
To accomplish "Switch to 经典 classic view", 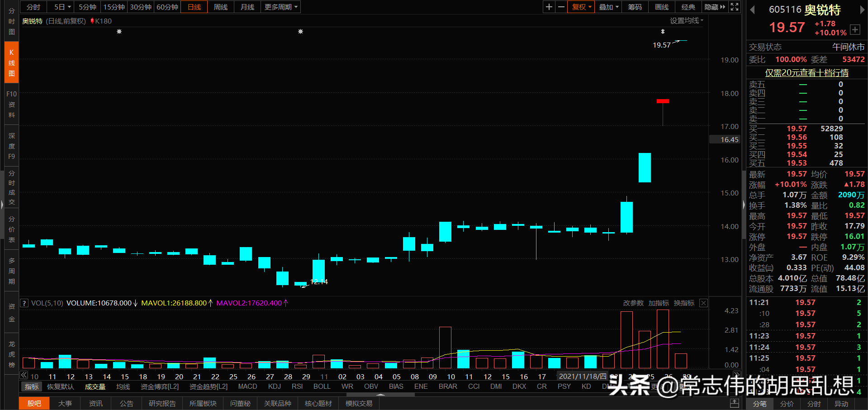I will 688,7.
